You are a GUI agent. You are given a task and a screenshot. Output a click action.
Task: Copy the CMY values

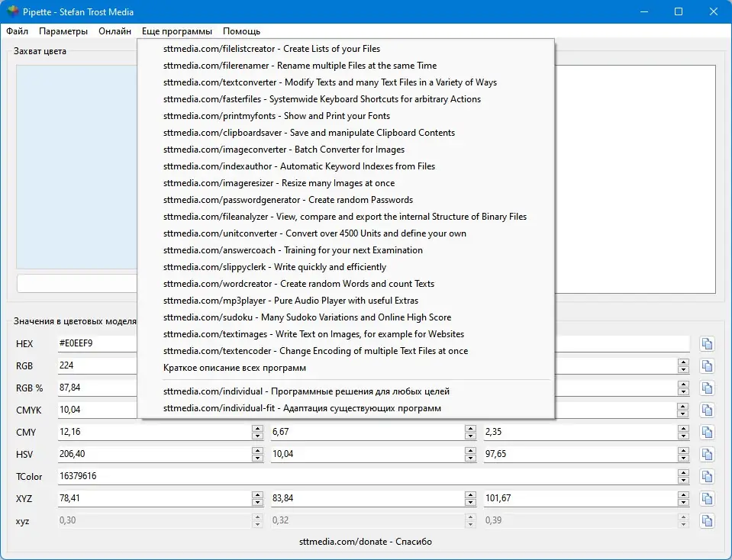(708, 433)
